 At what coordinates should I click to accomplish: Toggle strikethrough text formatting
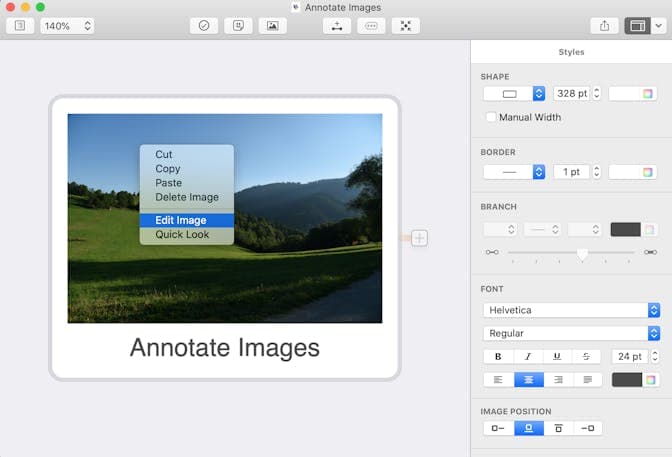coord(586,357)
